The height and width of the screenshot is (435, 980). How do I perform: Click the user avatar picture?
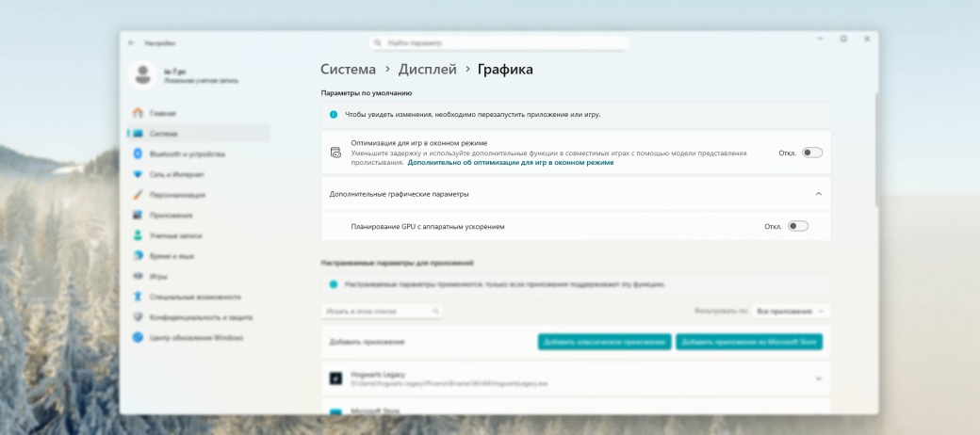point(143,75)
